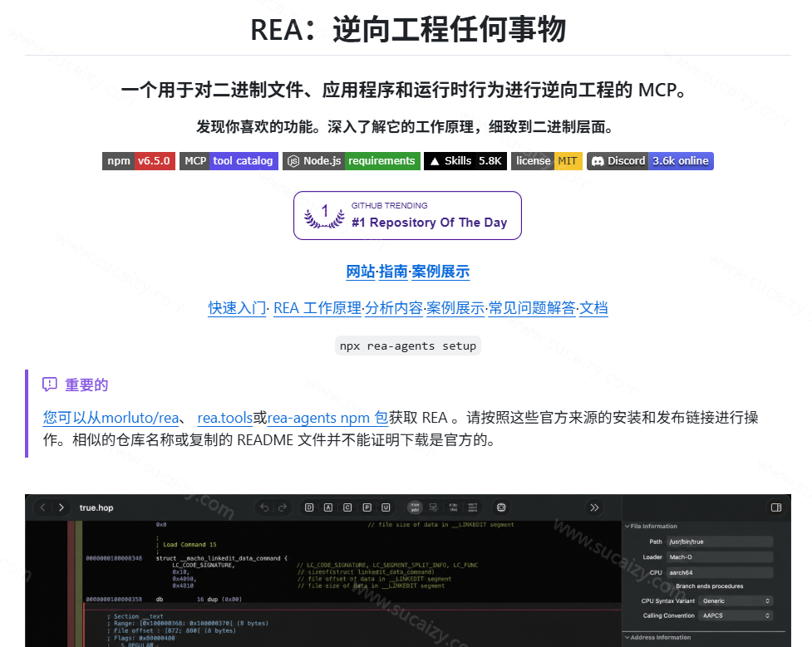Screen dimensions: 812x647
Task: Click the 'Section __text' comment line
Action: [x=135, y=616]
